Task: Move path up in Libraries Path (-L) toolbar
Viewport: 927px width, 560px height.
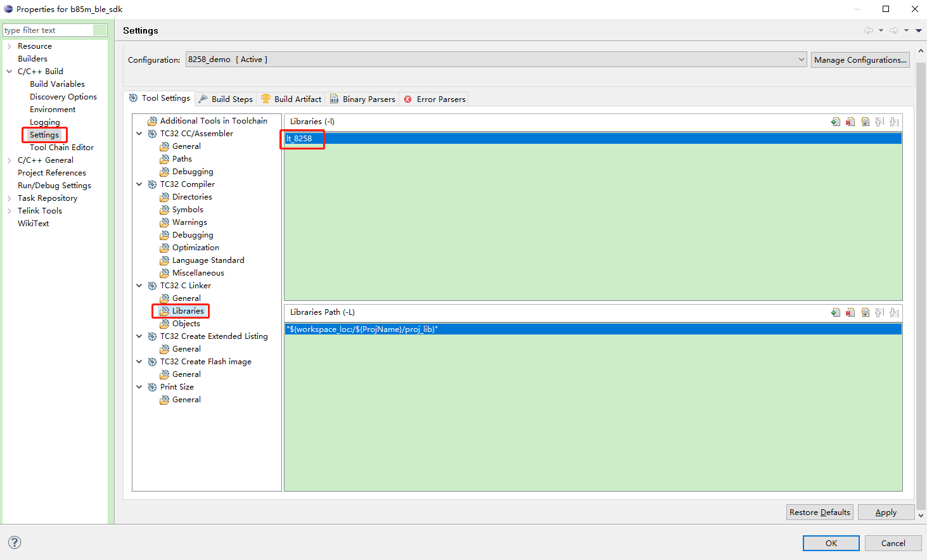Action: coord(879,312)
